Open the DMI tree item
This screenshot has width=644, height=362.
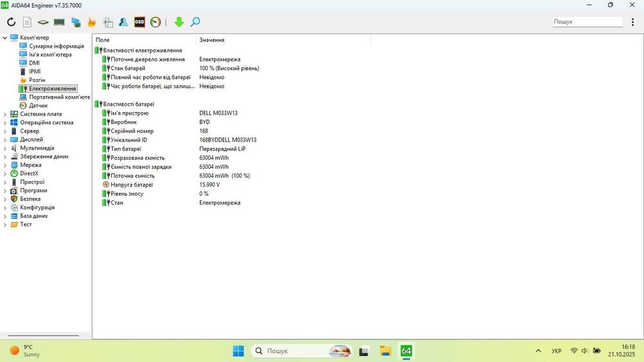pos(35,63)
